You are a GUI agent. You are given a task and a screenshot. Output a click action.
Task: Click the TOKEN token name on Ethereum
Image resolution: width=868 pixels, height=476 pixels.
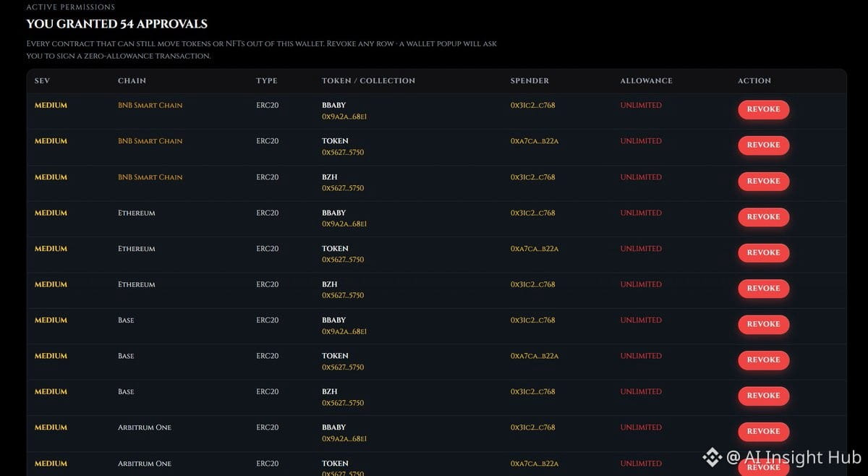[x=335, y=249]
